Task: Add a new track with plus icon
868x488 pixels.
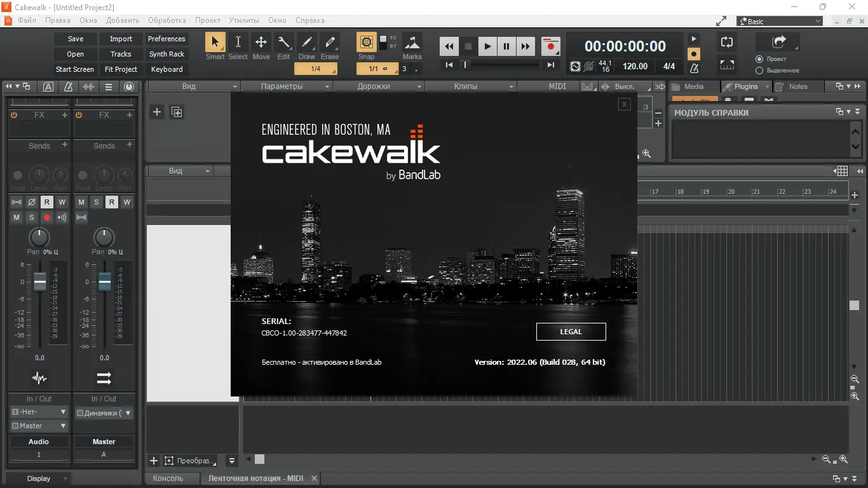Action: pos(157,112)
